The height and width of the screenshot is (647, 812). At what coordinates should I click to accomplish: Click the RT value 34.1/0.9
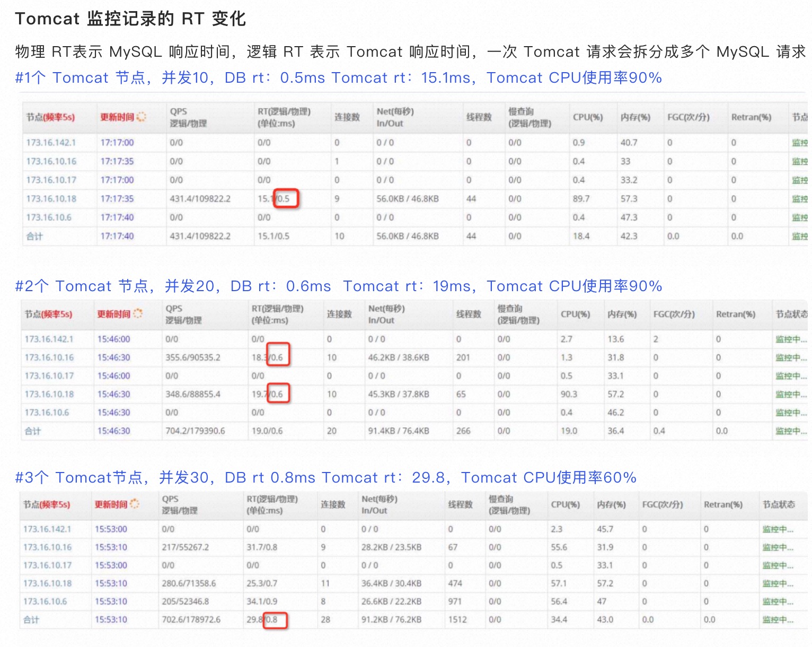coord(262,601)
